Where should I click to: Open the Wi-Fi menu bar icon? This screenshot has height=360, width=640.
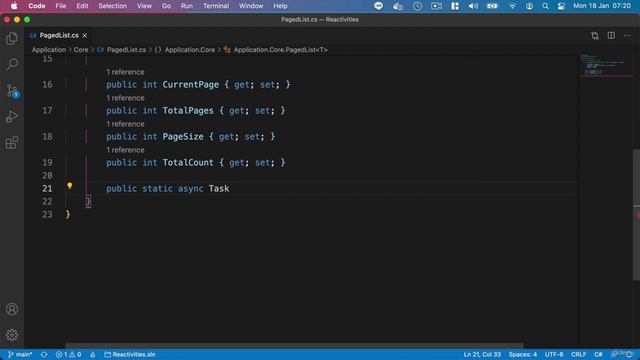512,6
